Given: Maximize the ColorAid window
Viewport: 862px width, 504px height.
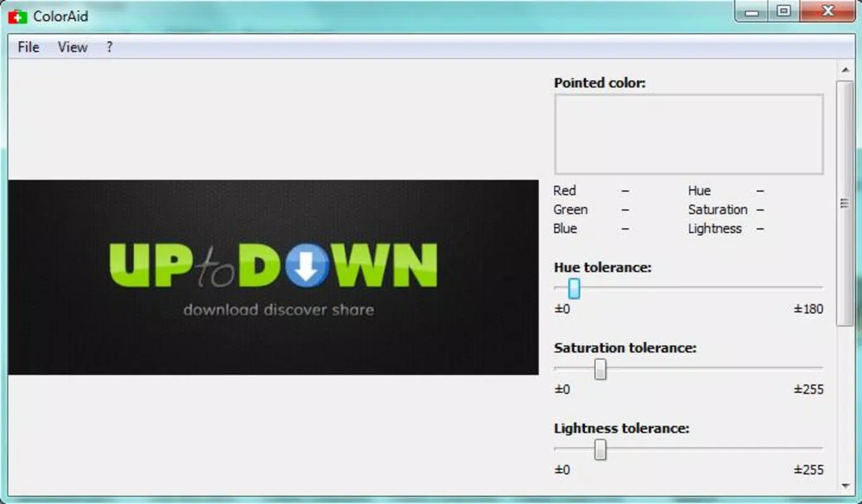Looking at the screenshot, I should tap(783, 11).
